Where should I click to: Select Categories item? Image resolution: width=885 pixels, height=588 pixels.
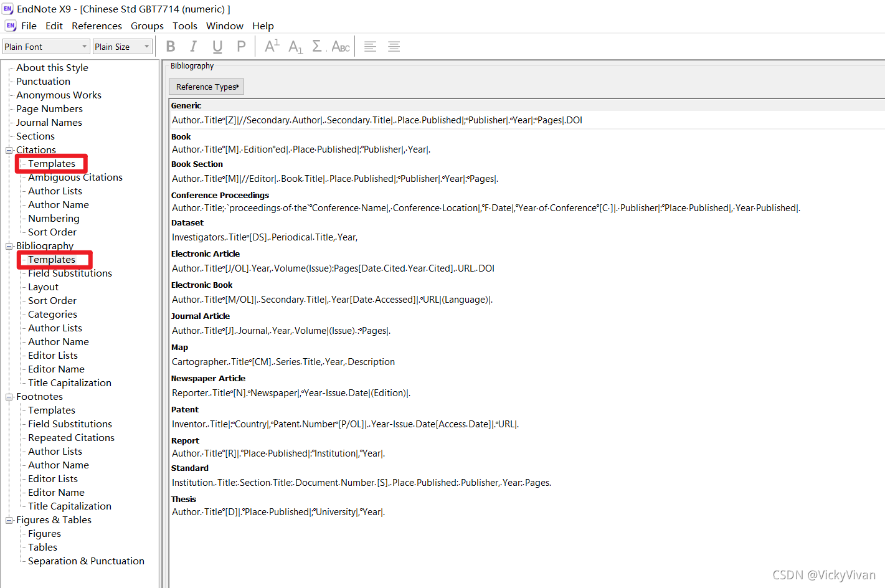[x=52, y=314]
